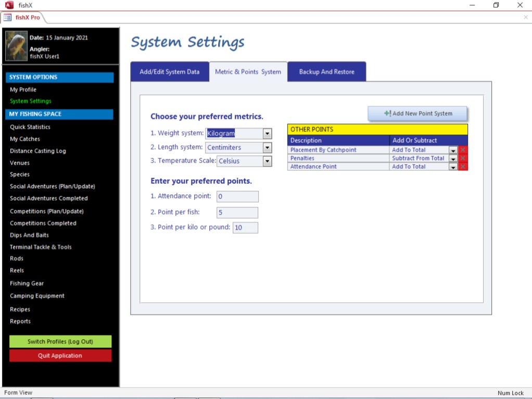This screenshot has height=399, width=532.
Task: Switch to Add/Edit System Data tab
Action: coord(169,72)
